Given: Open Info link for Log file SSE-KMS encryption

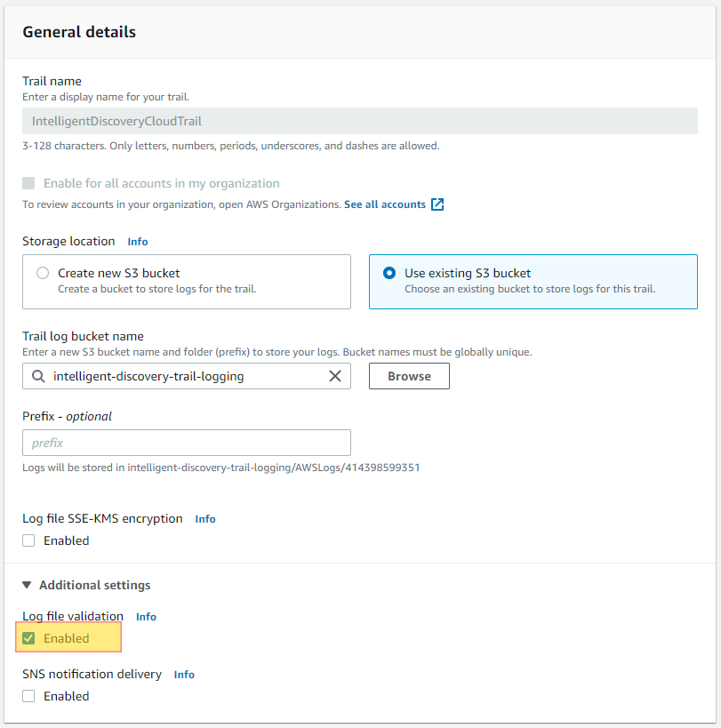Looking at the screenshot, I should tap(205, 518).
